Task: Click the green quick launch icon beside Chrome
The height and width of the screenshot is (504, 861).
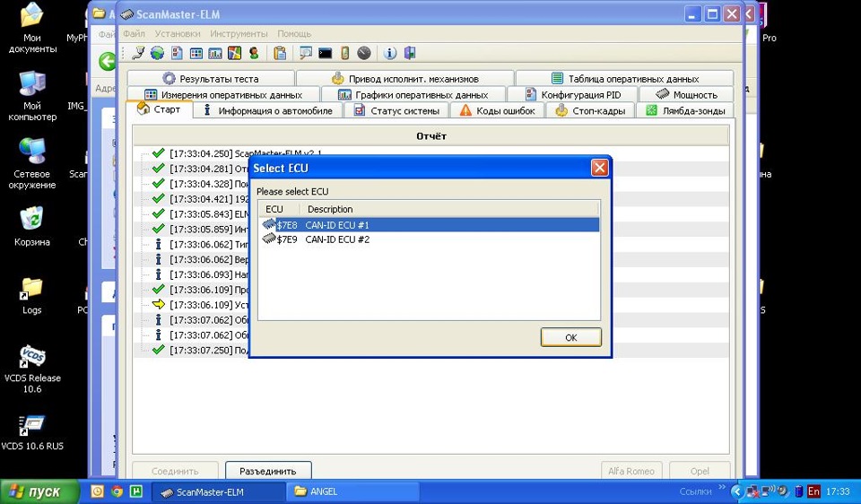Action: coord(135,491)
